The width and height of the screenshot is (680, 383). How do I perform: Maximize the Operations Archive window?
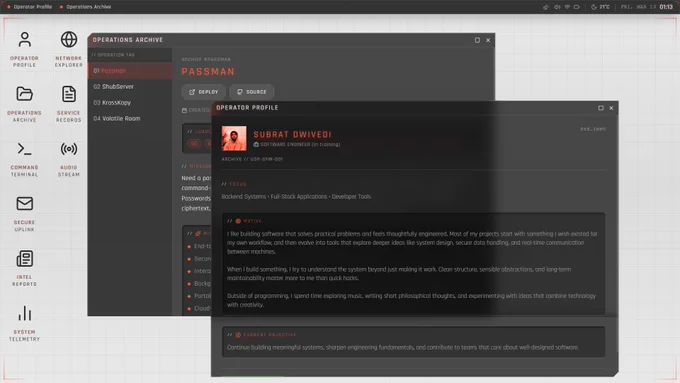coord(477,40)
